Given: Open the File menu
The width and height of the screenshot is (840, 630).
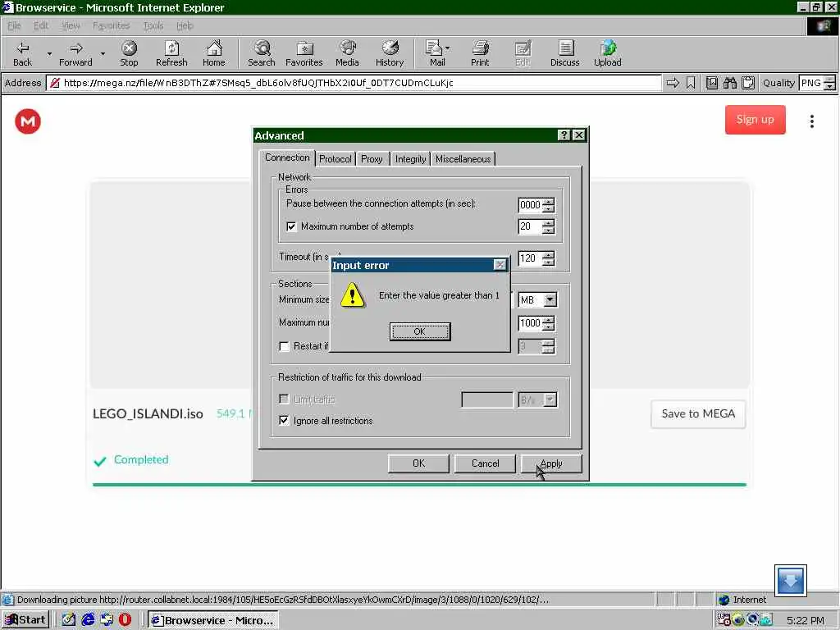Looking at the screenshot, I should coord(15,25).
